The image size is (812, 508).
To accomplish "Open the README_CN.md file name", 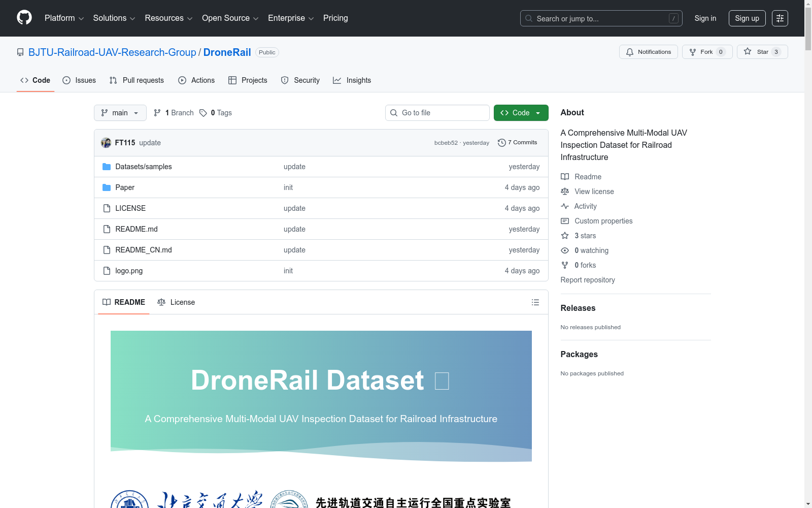I will 144,250.
